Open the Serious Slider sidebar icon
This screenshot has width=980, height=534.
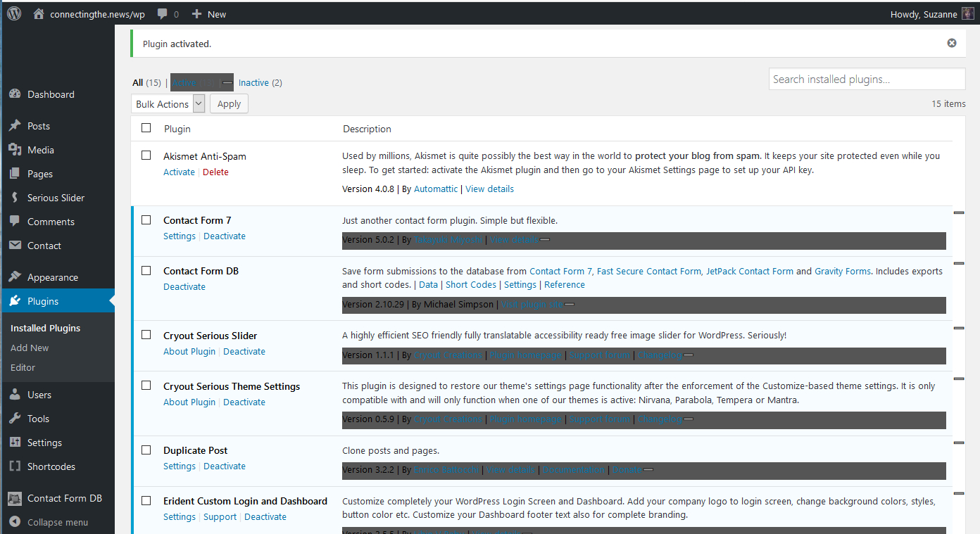pyautogui.click(x=15, y=198)
